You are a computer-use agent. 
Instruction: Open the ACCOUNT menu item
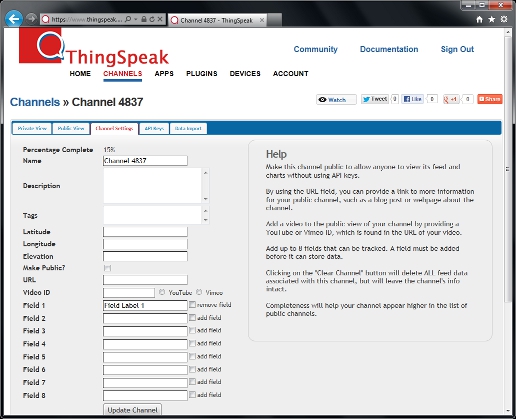click(x=291, y=74)
